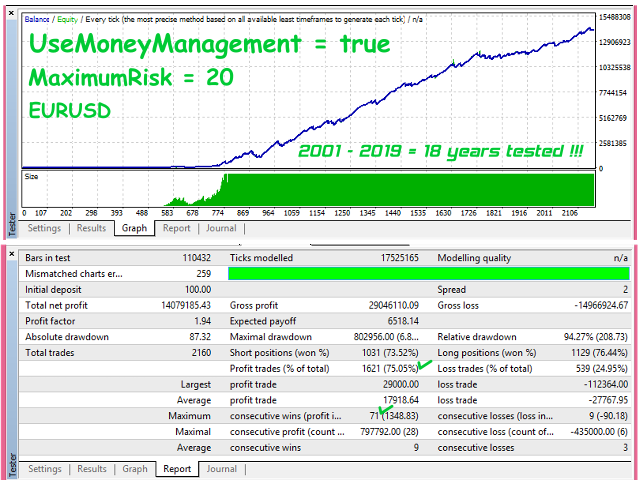Click the Size label in volume chart
This screenshot has height=480, width=640.
31,177
